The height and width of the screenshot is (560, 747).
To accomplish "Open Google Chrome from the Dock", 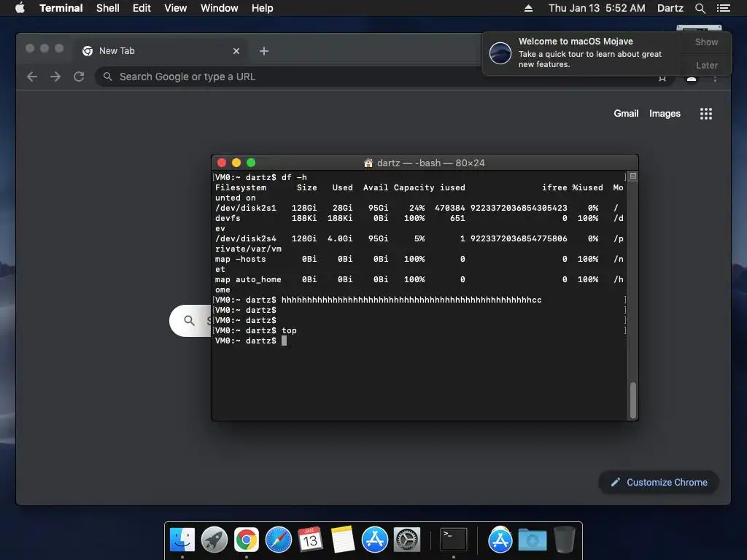I will click(247, 540).
